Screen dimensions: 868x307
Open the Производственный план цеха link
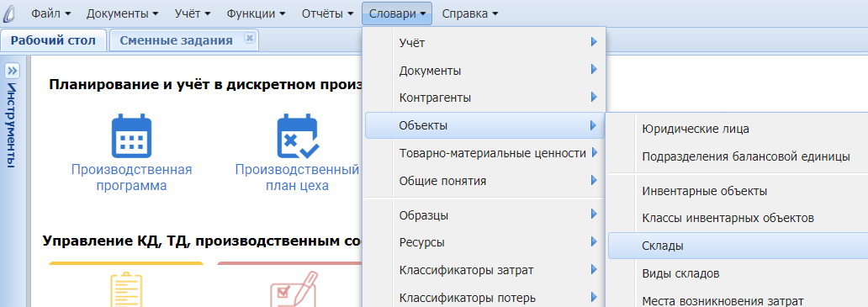297,177
